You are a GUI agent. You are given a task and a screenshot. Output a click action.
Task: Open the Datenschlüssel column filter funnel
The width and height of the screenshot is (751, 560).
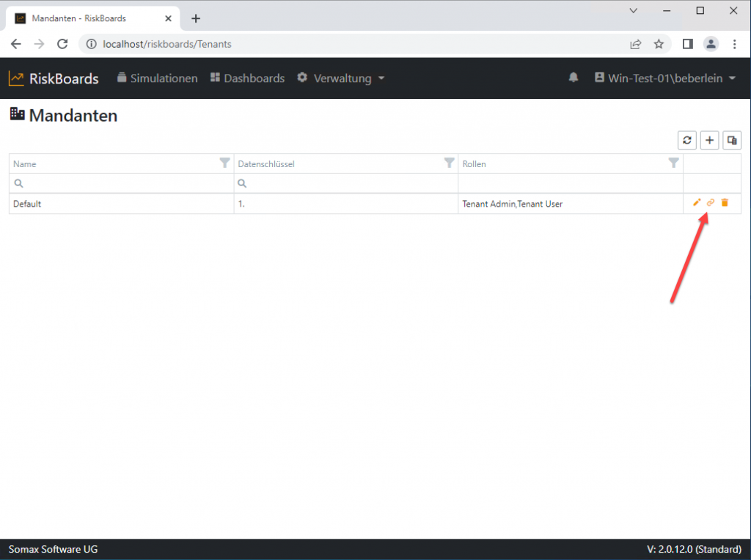pyautogui.click(x=450, y=163)
